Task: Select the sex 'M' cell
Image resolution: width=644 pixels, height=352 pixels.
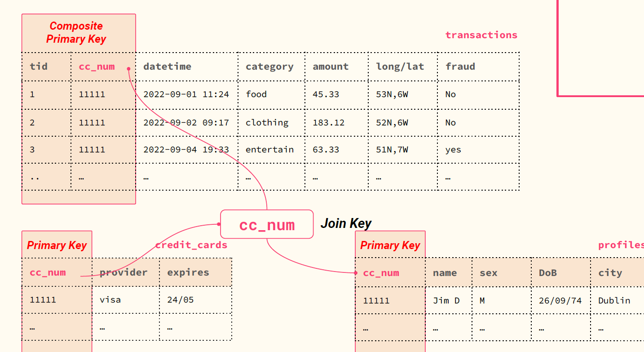Action: coord(482,301)
